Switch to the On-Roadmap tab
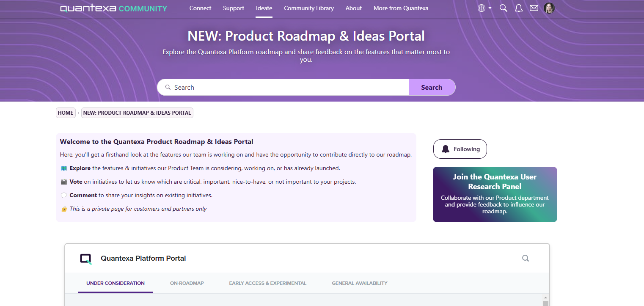Screen dimensions: 644x306 point(187,283)
